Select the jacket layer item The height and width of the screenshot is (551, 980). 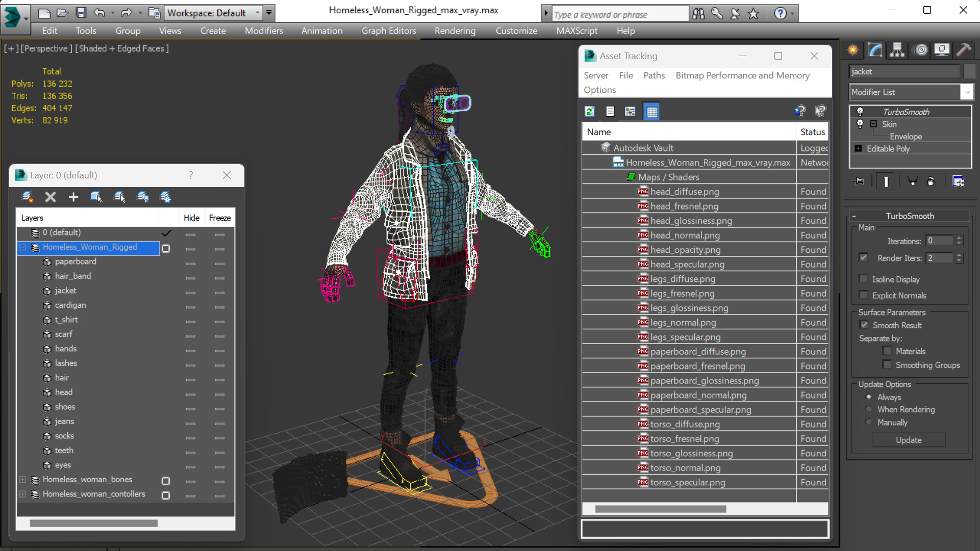pyautogui.click(x=66, y=291)
